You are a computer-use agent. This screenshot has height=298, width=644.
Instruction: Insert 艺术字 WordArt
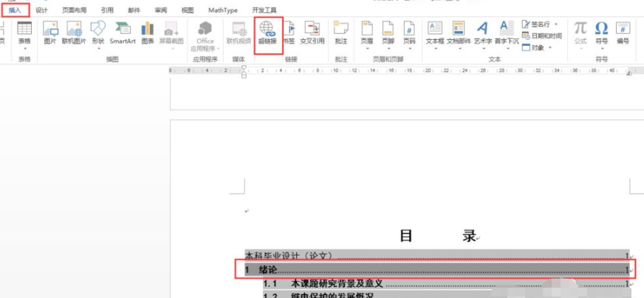coord(482,28)
